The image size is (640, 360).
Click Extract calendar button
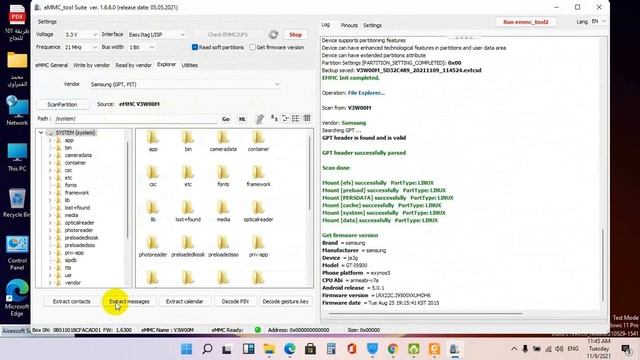pyautogui.click(x=184, y=302)
